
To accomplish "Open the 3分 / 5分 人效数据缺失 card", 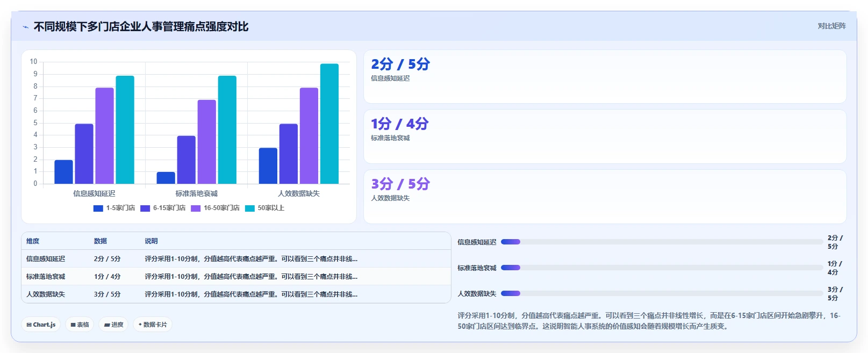I will coord(605,197).
